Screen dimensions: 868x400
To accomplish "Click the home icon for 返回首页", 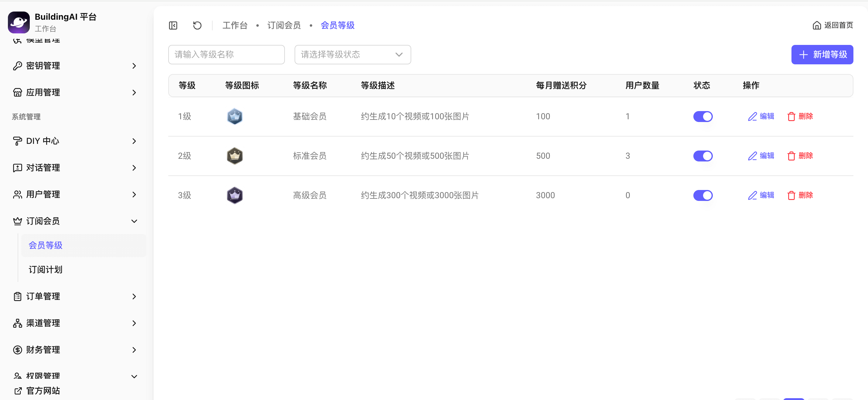I will pos(816,25).
